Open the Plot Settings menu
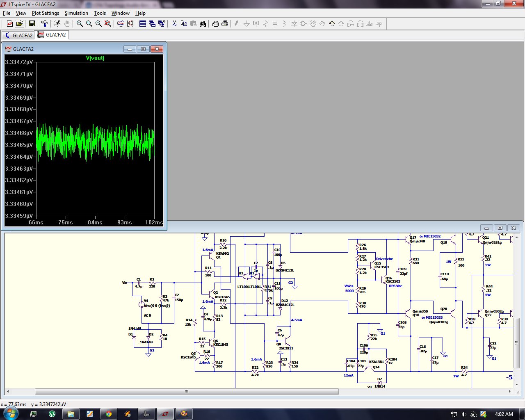Image resolution: width=525 pixels, height=420 pixels. coord(46,13)
